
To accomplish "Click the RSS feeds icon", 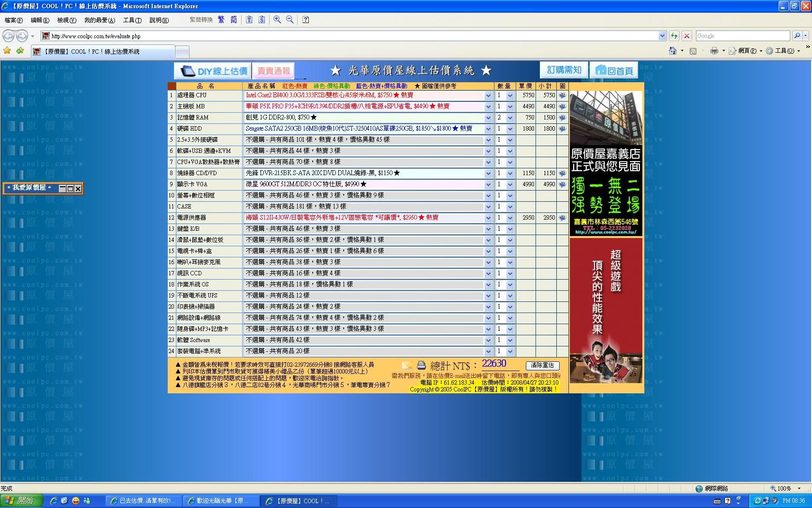I will click(693, 51).
